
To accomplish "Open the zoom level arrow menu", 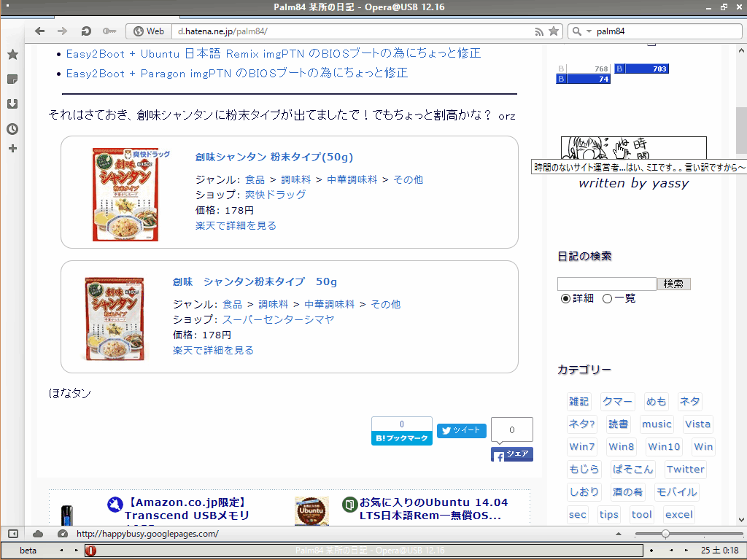I will (619, 534).
